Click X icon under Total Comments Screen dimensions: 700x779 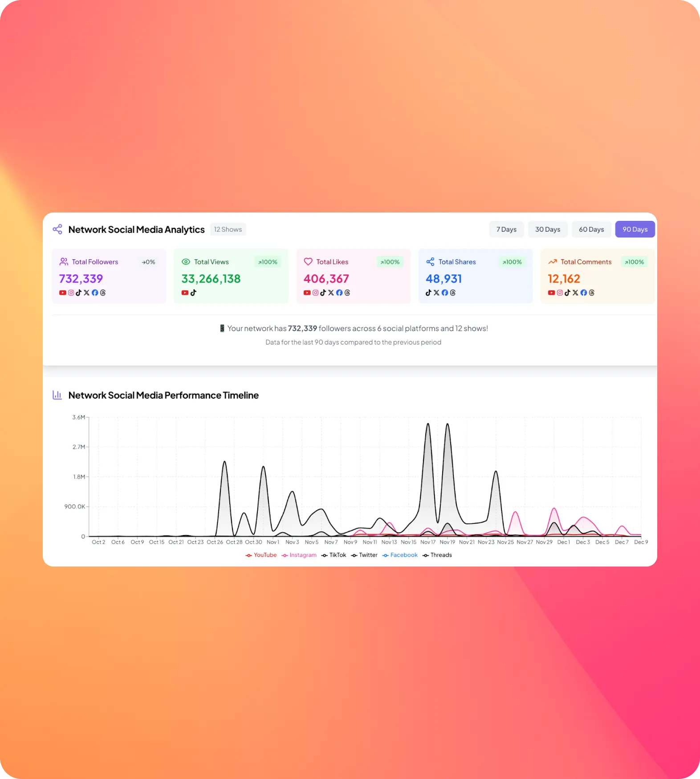(575, 293)
